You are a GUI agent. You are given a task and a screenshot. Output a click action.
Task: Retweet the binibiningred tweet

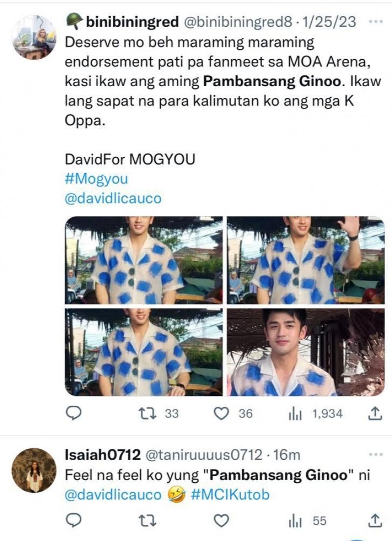click(x=146, y=414)
